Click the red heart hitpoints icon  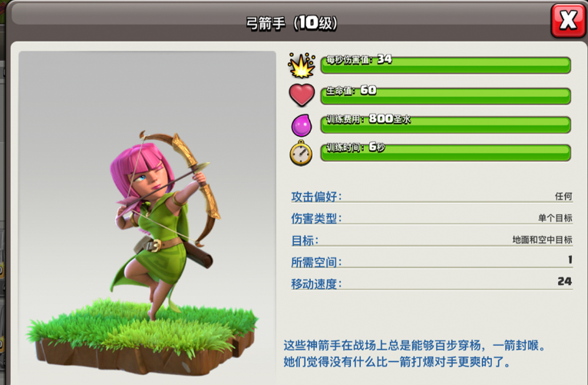pyautogui.click(x=302, y=95)
